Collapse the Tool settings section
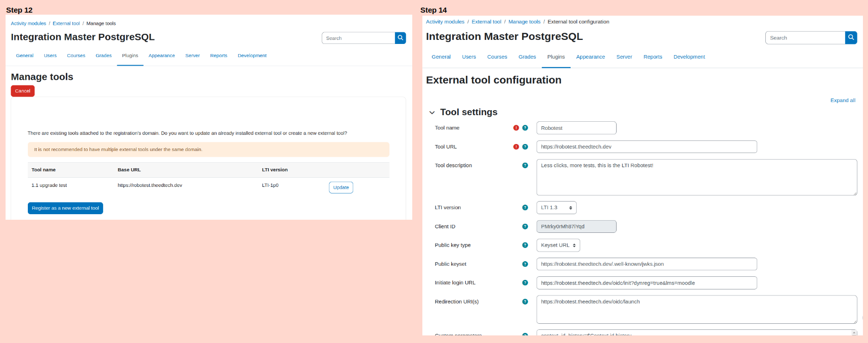The width and height of the screenshot is (868, 343). tap(432, 113)
